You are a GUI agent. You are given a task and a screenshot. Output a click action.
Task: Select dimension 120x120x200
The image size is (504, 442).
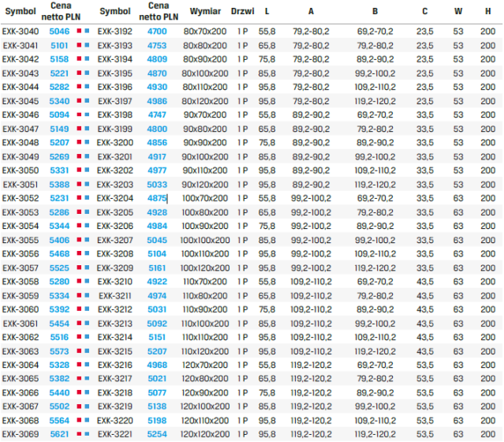(205, 434)
